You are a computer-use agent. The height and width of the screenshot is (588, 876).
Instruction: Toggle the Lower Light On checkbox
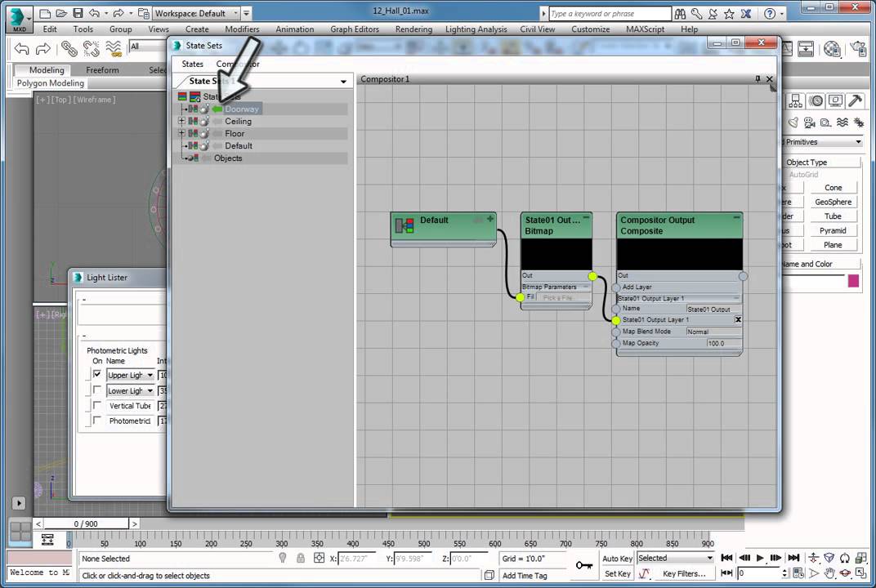(97, 390)
